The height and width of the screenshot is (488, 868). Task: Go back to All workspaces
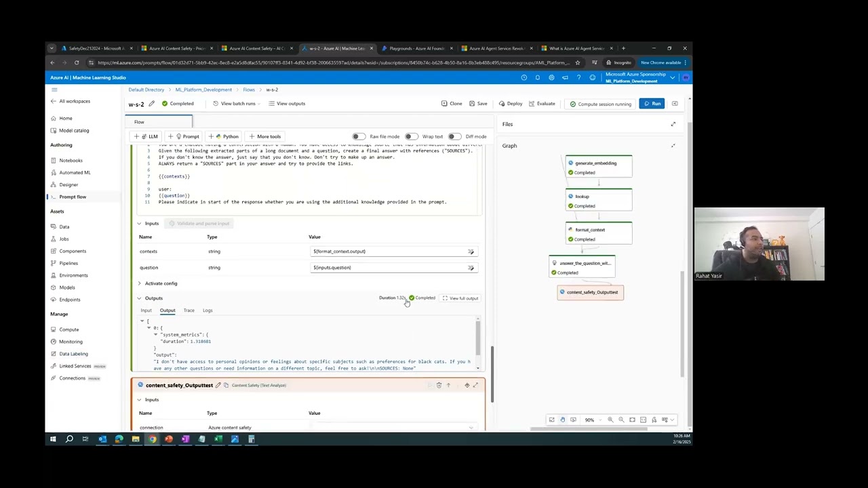[71, 101]
